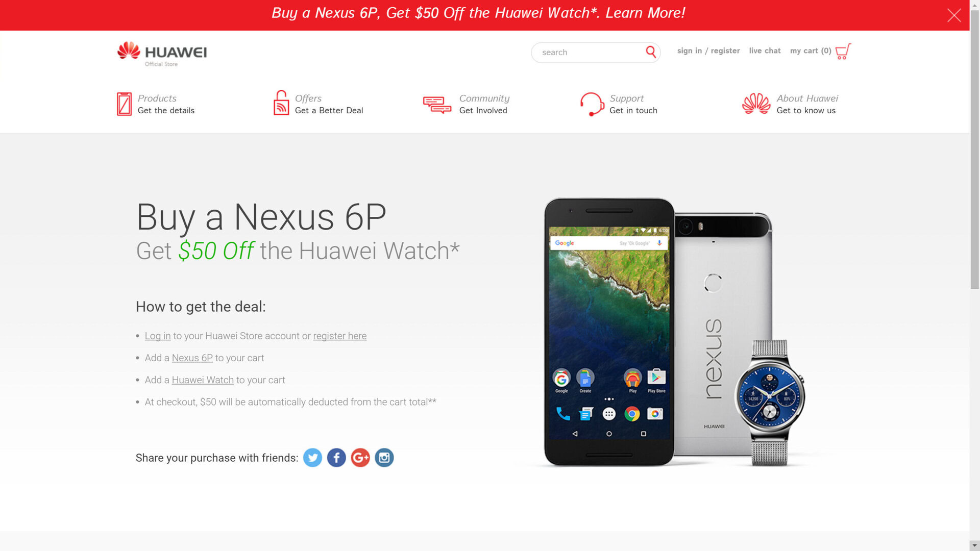Open the Products menu
Screen dimensions: 980x551
tap(156, 104)
